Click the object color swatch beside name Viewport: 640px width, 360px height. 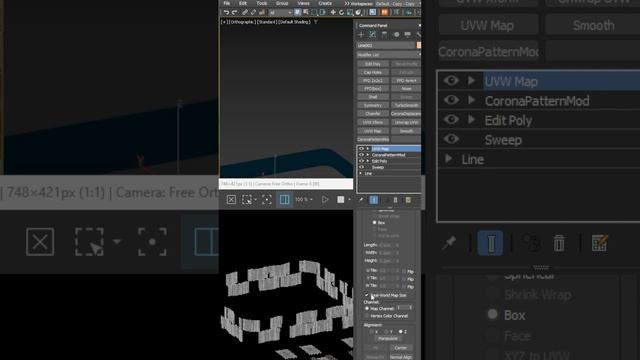coord(419,45)
